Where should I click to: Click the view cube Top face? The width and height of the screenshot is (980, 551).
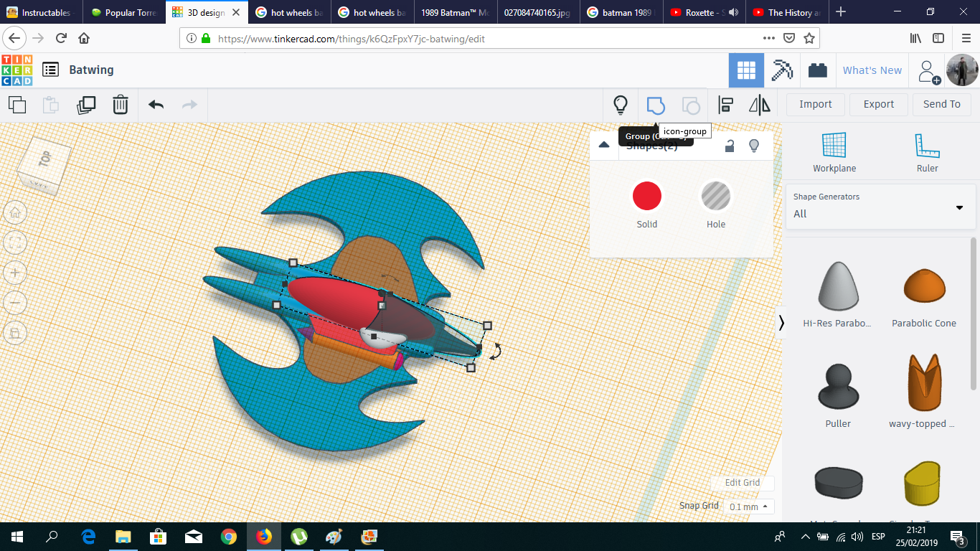[46, 160]
